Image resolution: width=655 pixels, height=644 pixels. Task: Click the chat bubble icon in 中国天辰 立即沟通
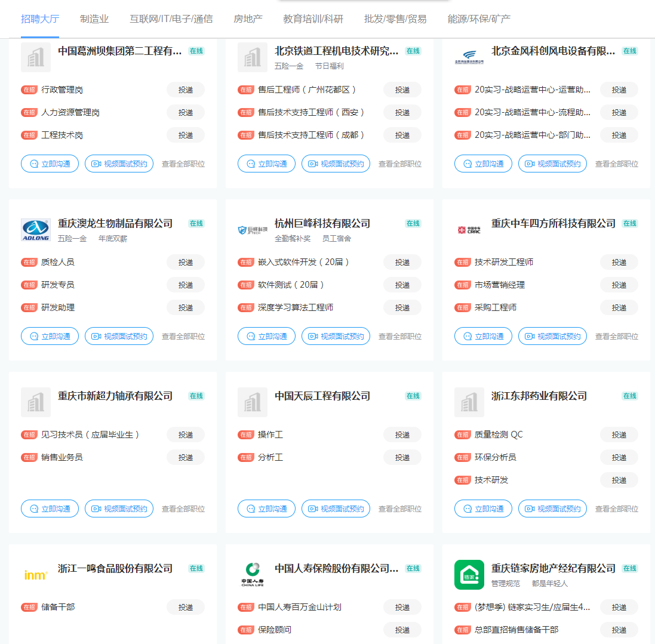click(x=250, y=508)
